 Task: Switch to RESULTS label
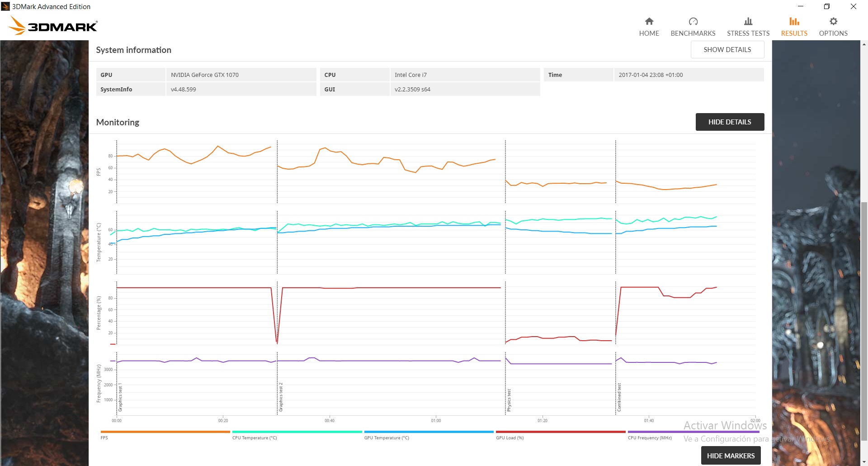[794, 33]
